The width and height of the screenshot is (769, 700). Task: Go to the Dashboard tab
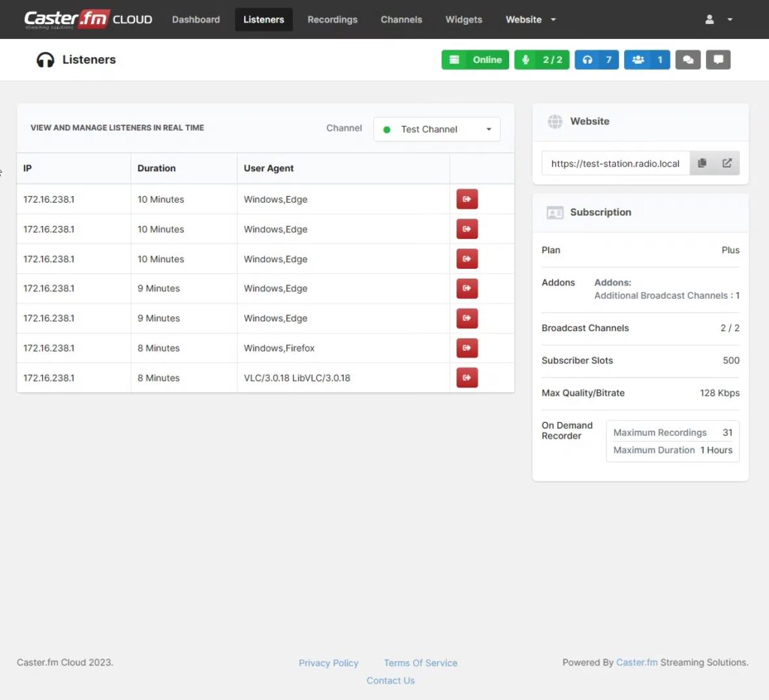(x=196, y=20)
